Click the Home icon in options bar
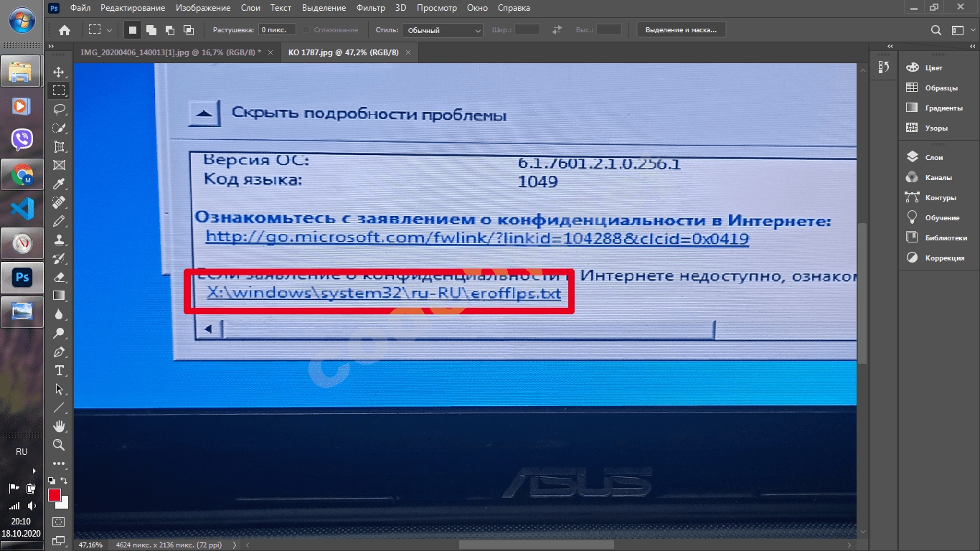Screen dimensions: 980x551 [x=64, y=30]
